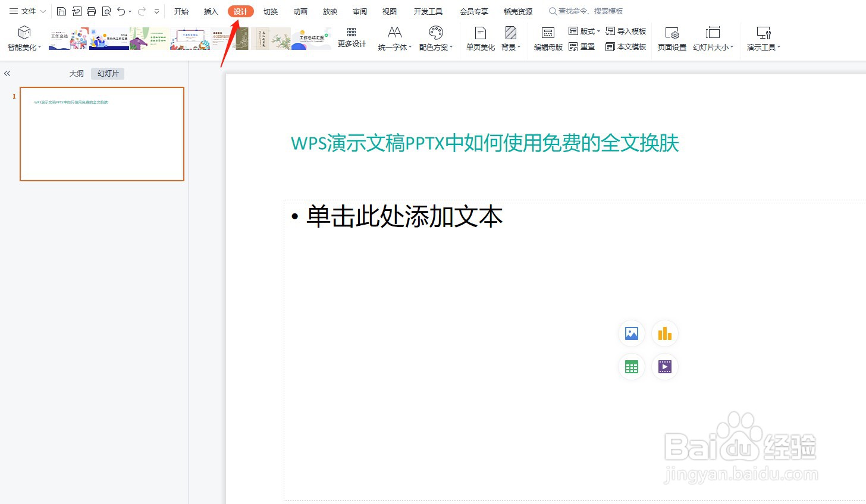
Task: Insert video via placeholder film icon
Action: pos(665,367)
